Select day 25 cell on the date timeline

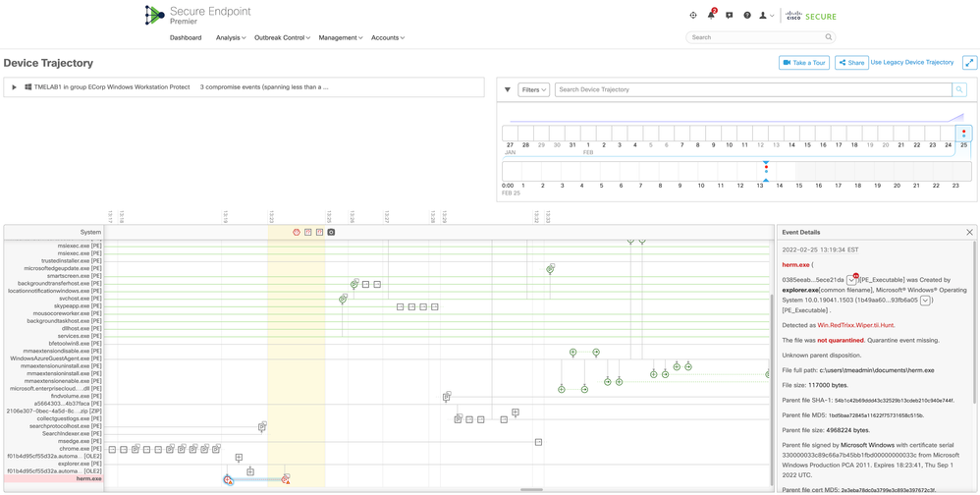tap(963, 134)
